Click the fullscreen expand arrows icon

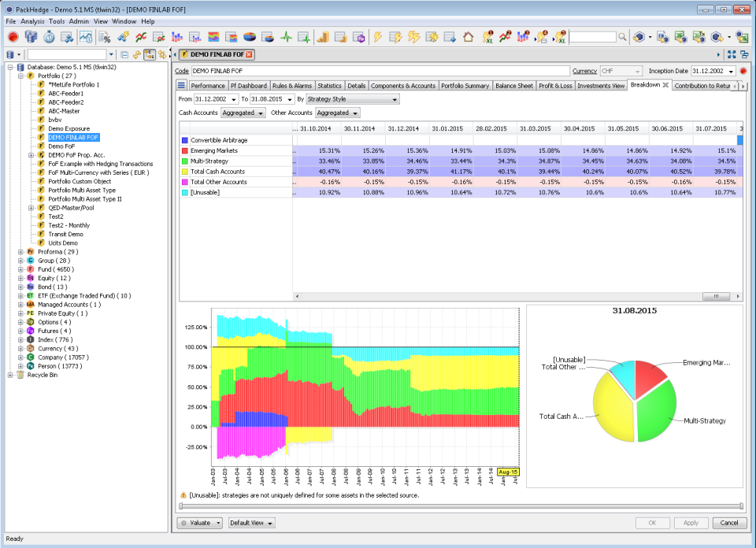point(732,54)
